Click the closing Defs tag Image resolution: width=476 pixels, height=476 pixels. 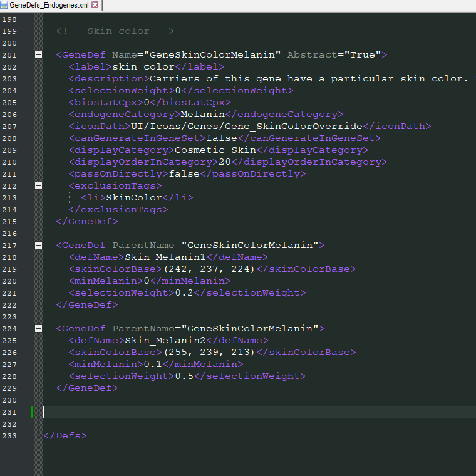tap(65, 436)
